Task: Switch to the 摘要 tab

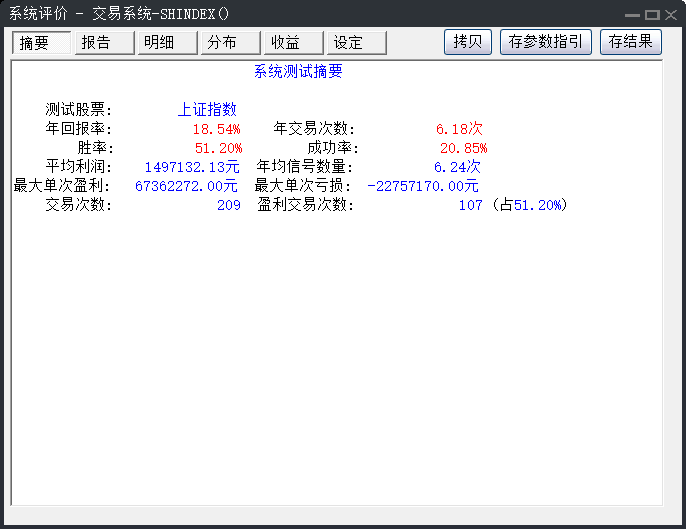Action: click(x=42, y=43)
